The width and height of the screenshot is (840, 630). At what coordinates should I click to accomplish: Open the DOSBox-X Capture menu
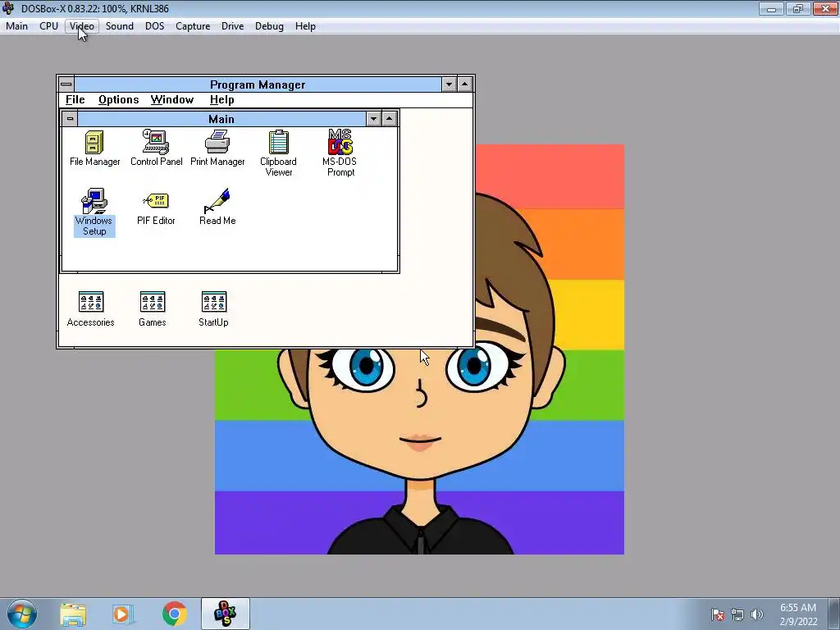(193, 26)
